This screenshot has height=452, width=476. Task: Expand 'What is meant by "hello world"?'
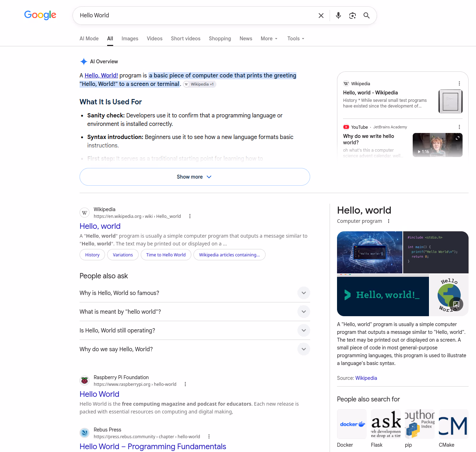195,312
